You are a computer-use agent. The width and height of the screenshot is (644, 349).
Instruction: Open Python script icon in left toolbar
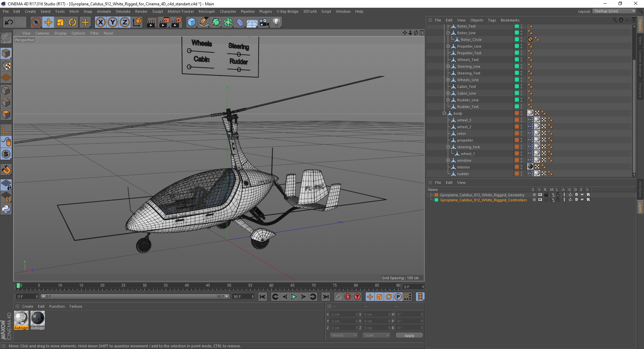click(x=6, y=209)
